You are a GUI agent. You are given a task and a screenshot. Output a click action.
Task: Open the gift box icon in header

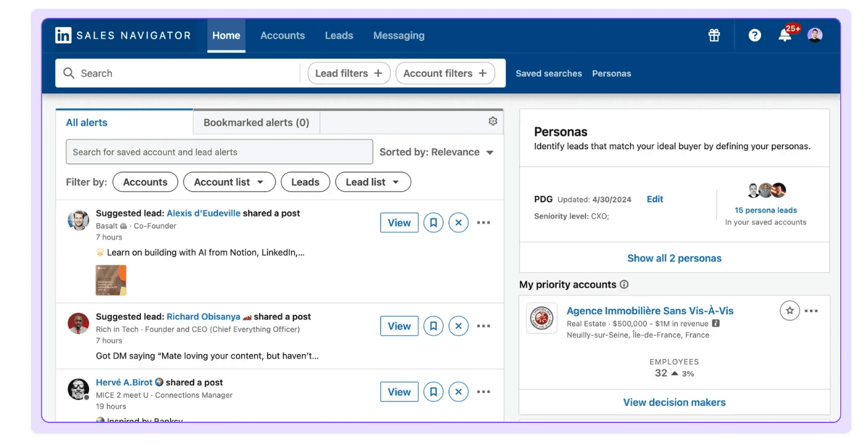[x=714, y=35]
